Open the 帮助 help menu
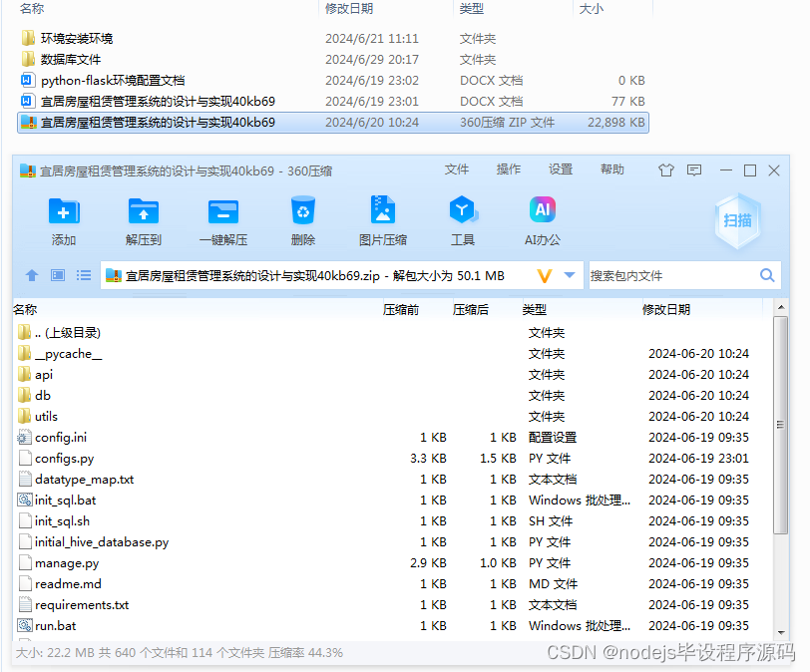This screenshot has height=672, width=810. click(611, 169)
